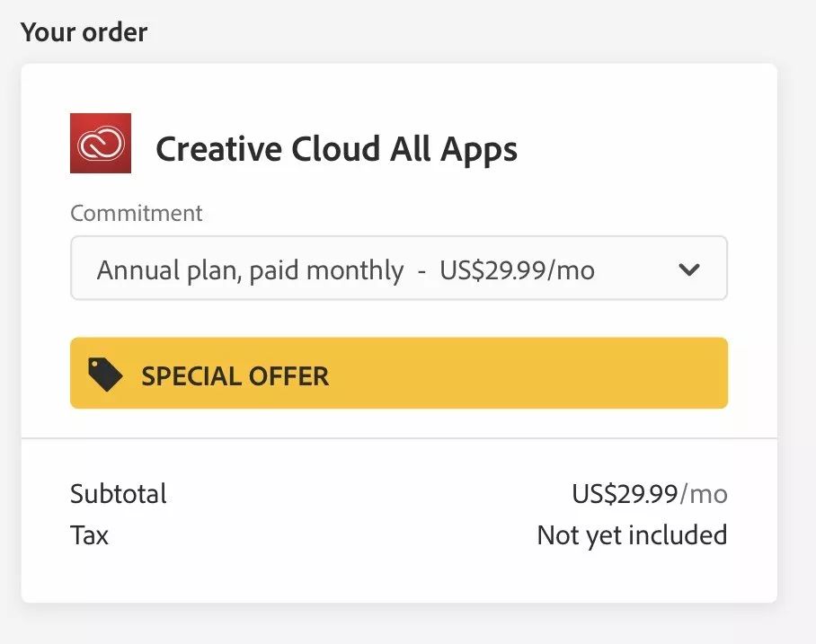Expand the Commitment dropdown chevron
816x644 pixels.
click(689, 269)
